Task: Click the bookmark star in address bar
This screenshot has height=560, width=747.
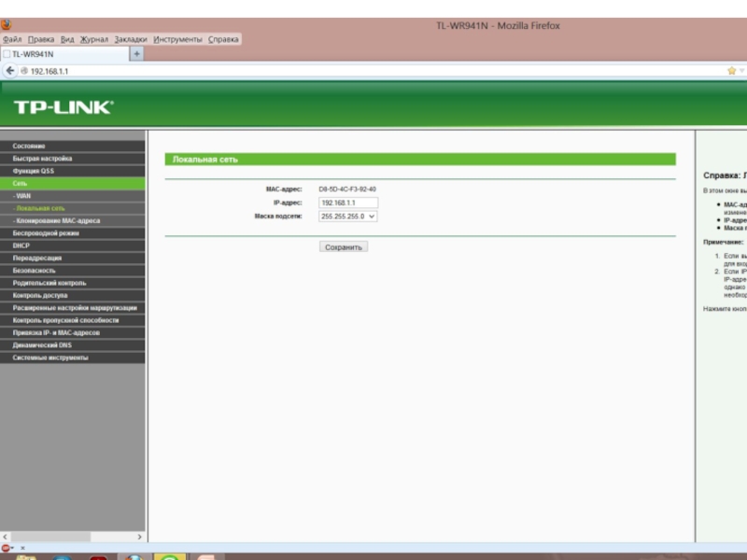Action: [x=731, y=71]
